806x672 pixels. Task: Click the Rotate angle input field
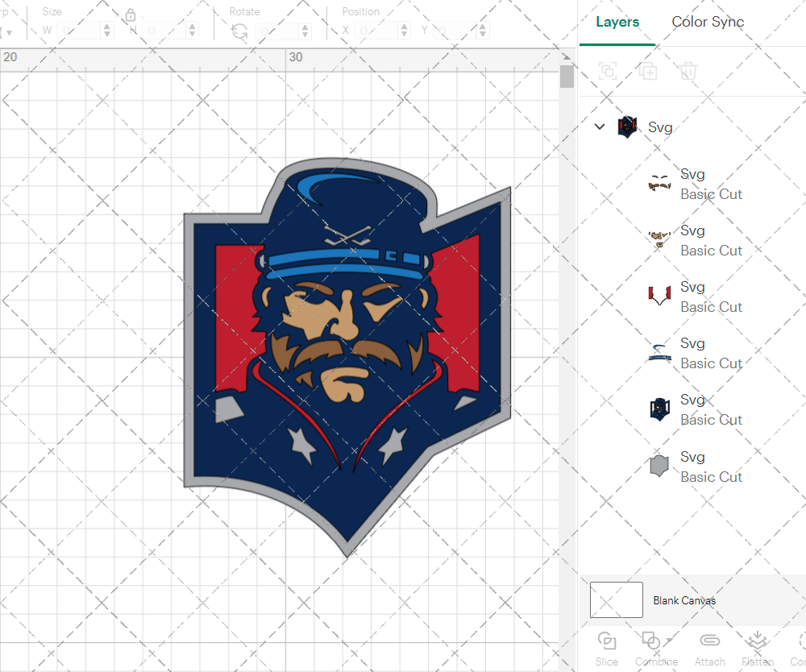pos(278,31)
